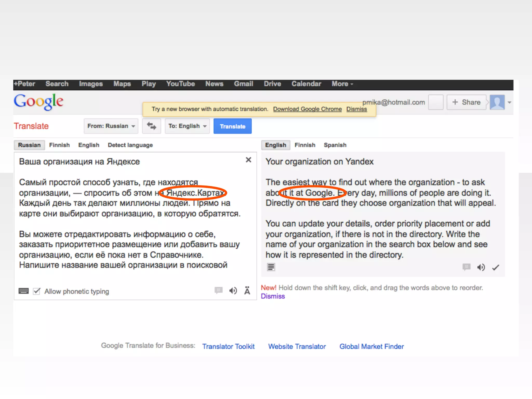This screenshot has width=532, height=399.
Task: Select the Russian source language tab
Action: 29,145
